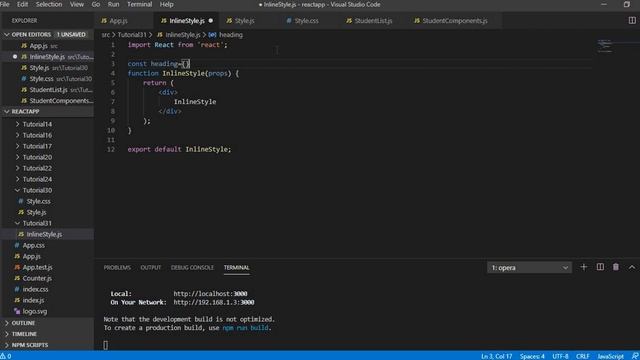Viewport: 640px width, 360px height.
Task: Split the editor right icon
Action: [632, 20]
